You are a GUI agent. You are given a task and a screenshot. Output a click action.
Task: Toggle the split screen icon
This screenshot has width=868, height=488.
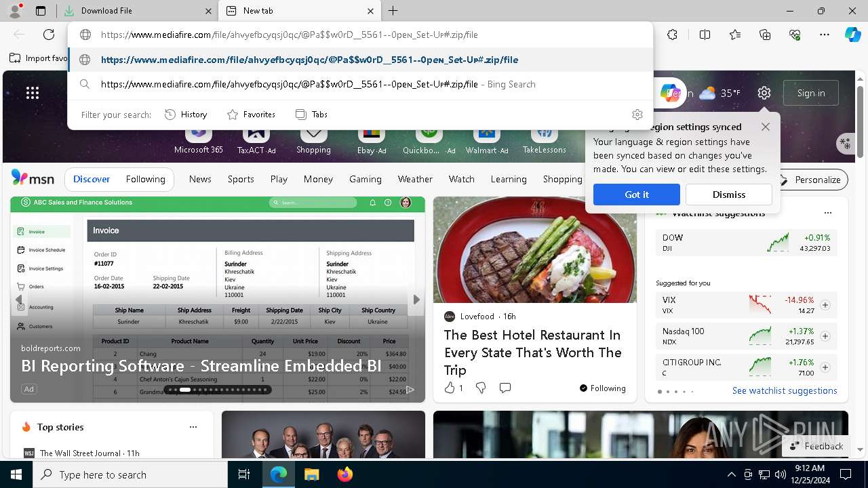click(705, 35)
